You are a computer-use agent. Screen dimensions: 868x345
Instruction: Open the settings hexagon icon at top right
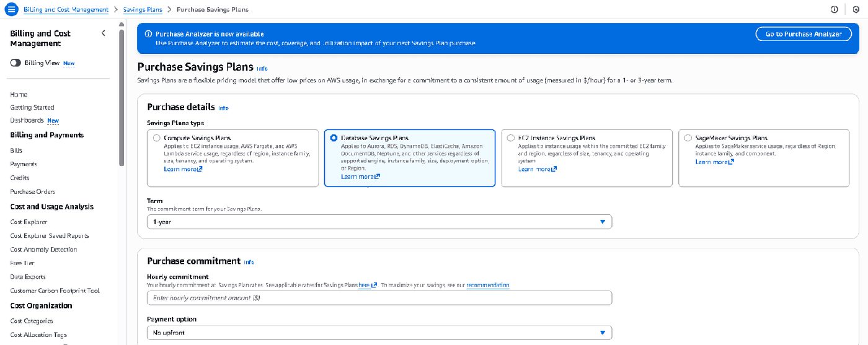[x=856, y=10]
